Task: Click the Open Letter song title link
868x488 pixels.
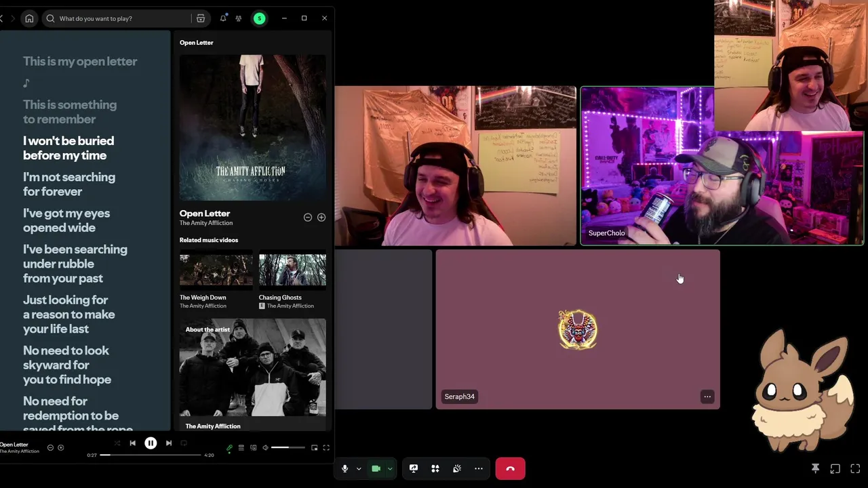Action: tap(205, 213)
